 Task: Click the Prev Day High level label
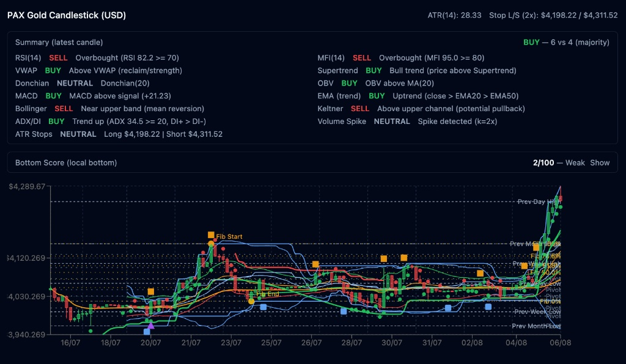(539, 202)
